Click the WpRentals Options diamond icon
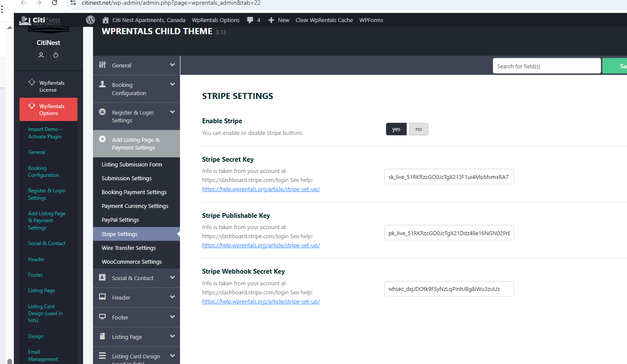The width and height of the screenshot is (627, 364). pos(32,105)
